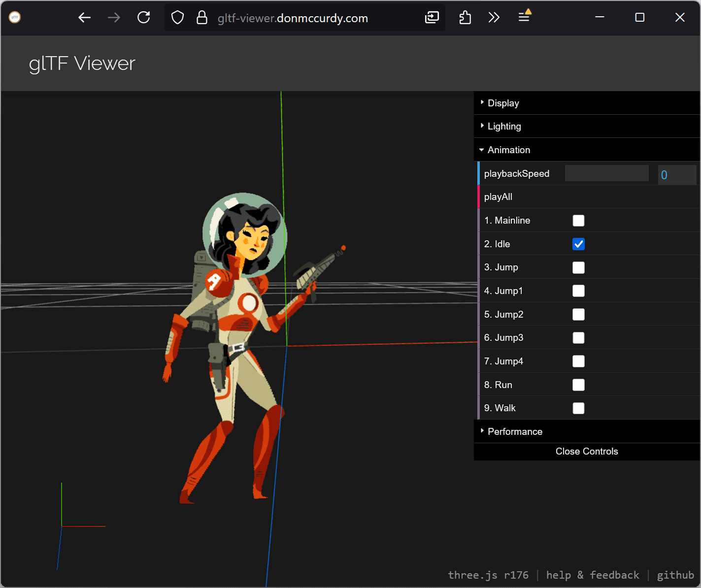Image resolution: width=701 pixels, height=588 pixels.
Task: Open the application menu with warning badge
Action: pyautogui.click(x=524, y=17)
